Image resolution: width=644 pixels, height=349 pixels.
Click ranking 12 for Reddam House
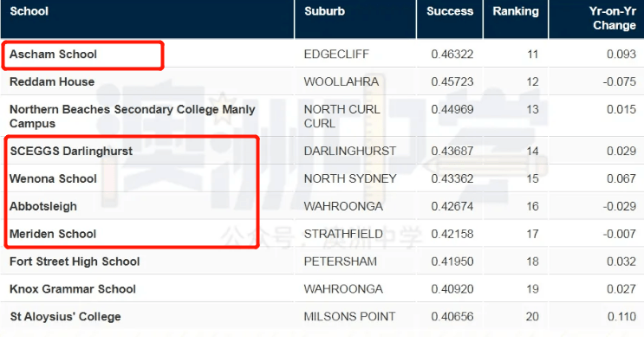(533, 81)
